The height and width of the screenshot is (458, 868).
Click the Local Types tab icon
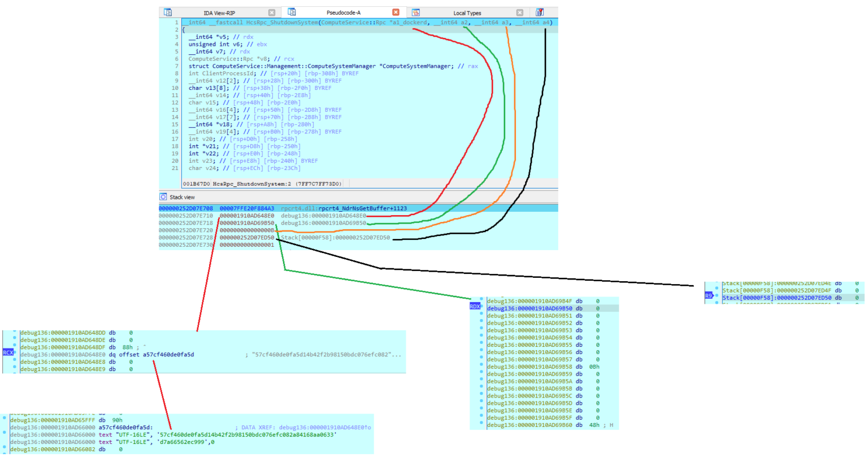click(415, 11)
